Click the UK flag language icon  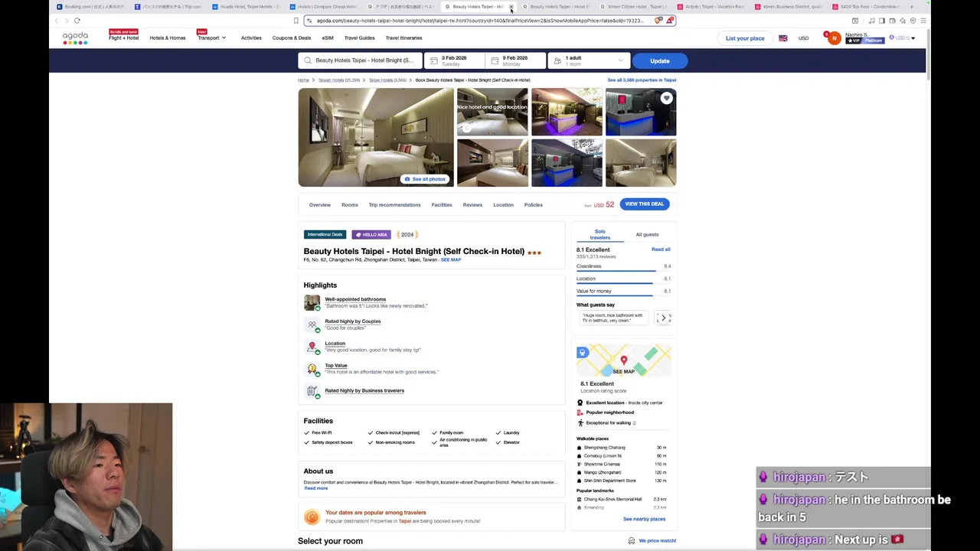(x=782, y=38)
